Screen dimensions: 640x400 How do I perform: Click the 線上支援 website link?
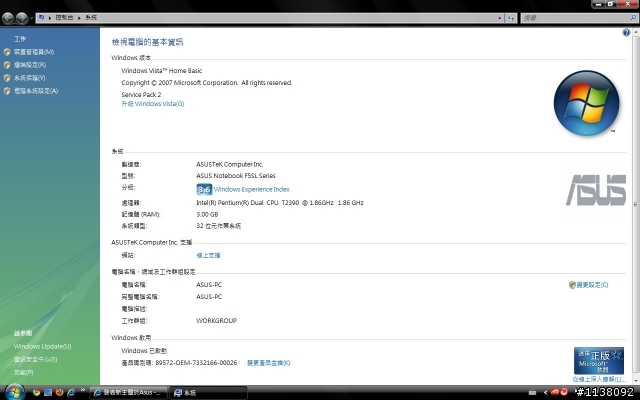pyautogui.click(x=208, y=256)
